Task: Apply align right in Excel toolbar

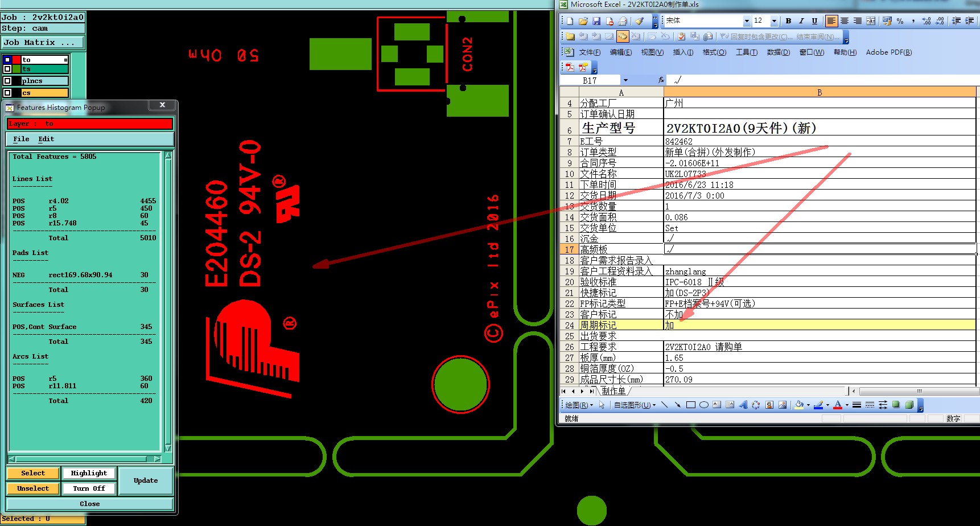Action: click(858, 21)
